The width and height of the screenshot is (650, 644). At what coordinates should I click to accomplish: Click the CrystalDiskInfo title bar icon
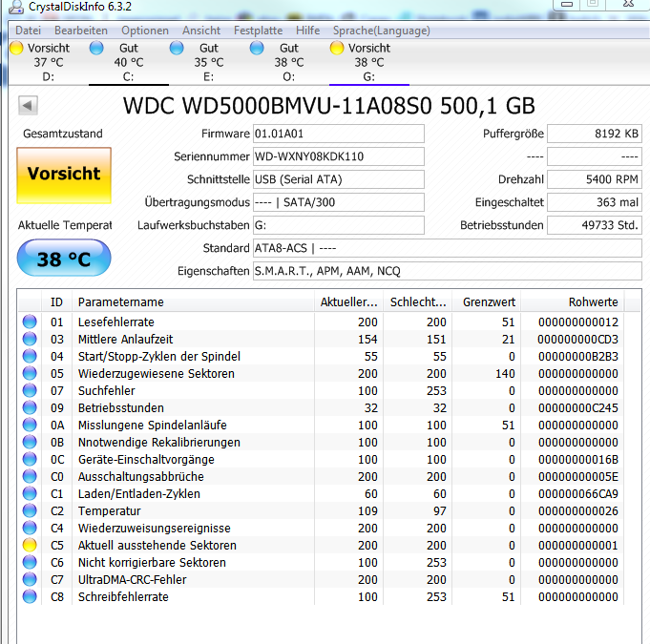[16, 7]
